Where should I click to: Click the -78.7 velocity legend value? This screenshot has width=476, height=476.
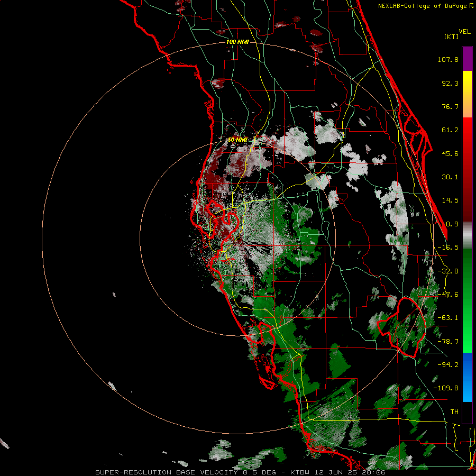click(448, 342)
